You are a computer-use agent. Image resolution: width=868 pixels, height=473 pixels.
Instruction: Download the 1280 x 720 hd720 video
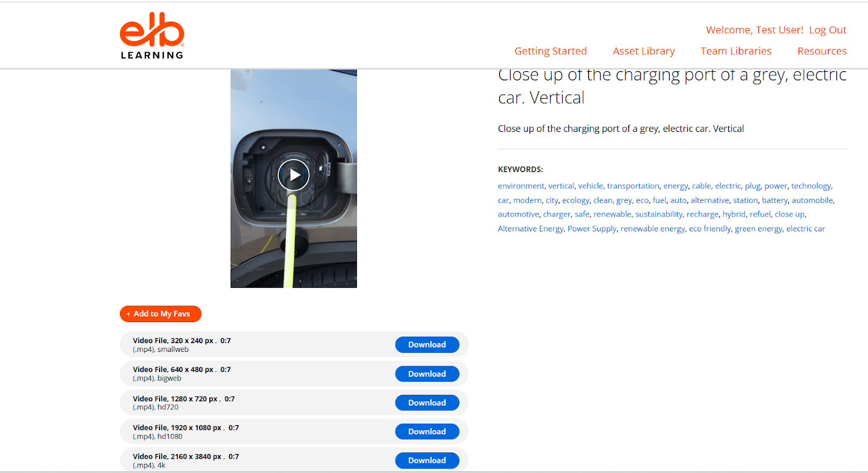click(427, 403)
